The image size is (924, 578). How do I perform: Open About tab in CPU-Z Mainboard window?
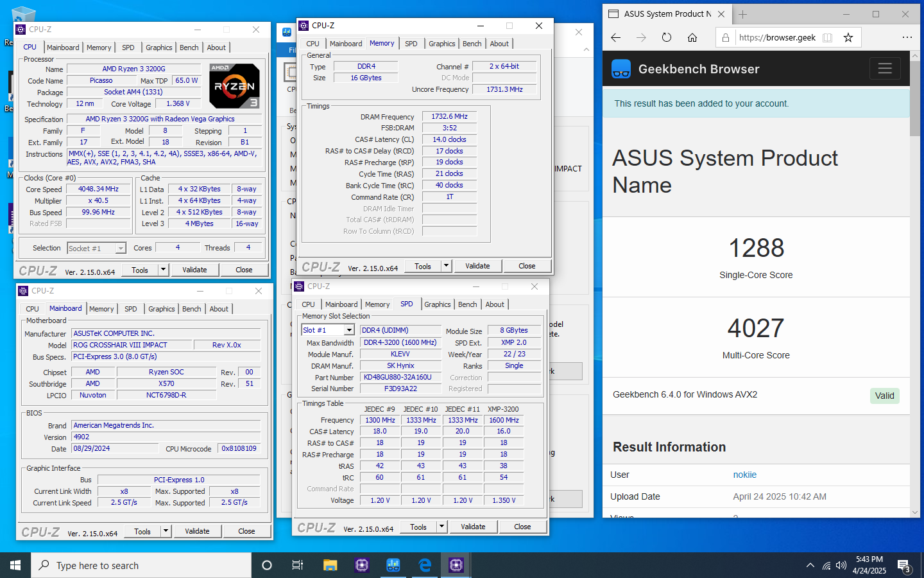[x=219, y=309]
